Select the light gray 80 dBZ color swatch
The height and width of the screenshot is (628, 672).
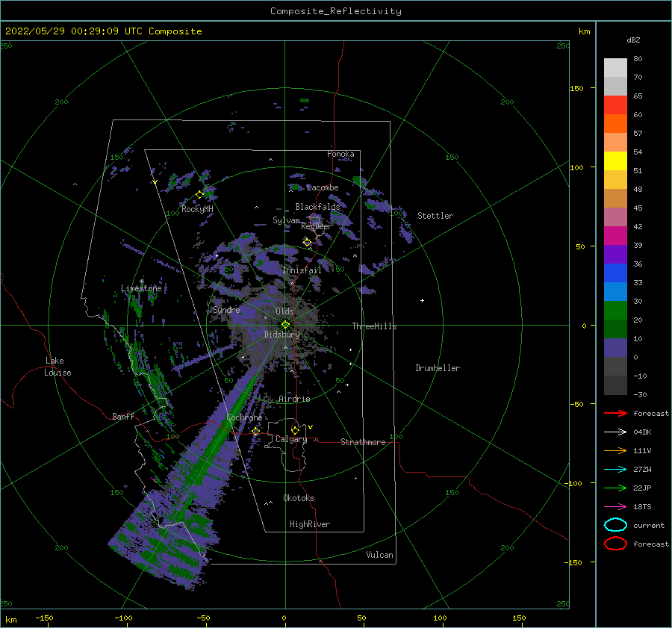(x=615, y=67)
